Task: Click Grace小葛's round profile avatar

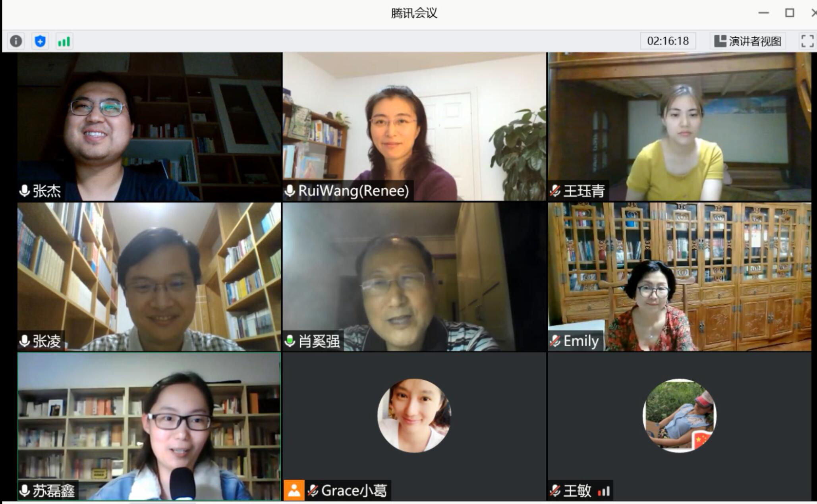Action: click(x=414, y=415)
